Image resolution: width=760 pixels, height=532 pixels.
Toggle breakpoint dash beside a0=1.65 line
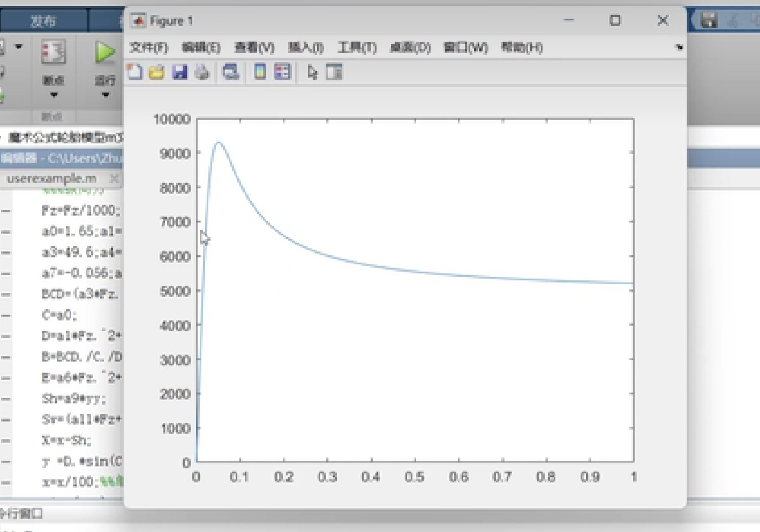[5, 232]
